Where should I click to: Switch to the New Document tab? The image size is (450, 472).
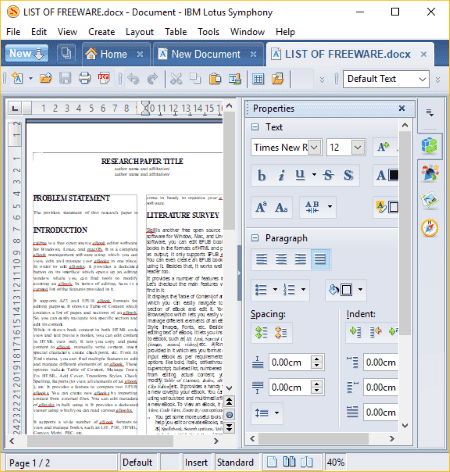[x=206, y=54]
